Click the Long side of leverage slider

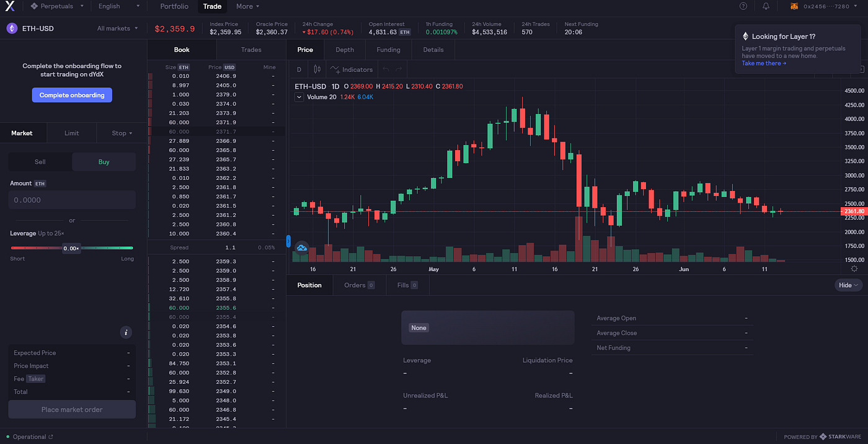pyautogui.click(x=127, y=259)
